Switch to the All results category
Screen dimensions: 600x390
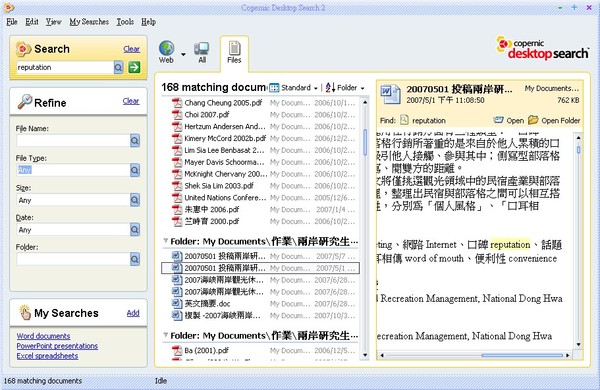pos(202,52)
